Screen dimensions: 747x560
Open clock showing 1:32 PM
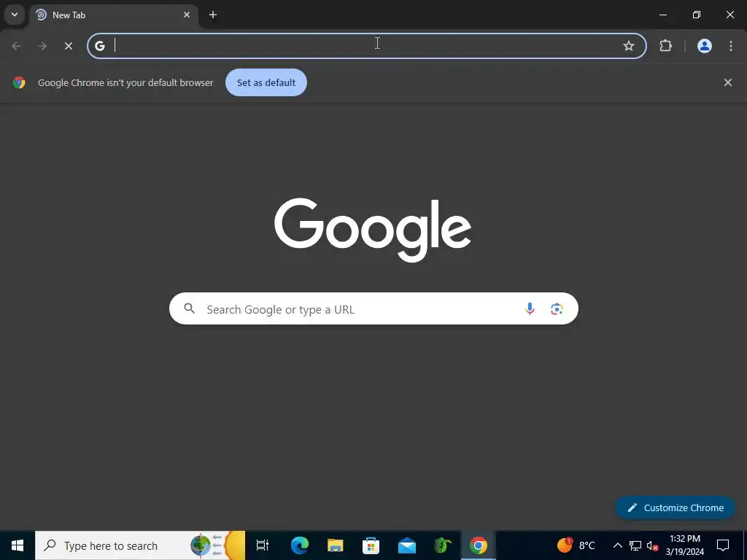684,545
